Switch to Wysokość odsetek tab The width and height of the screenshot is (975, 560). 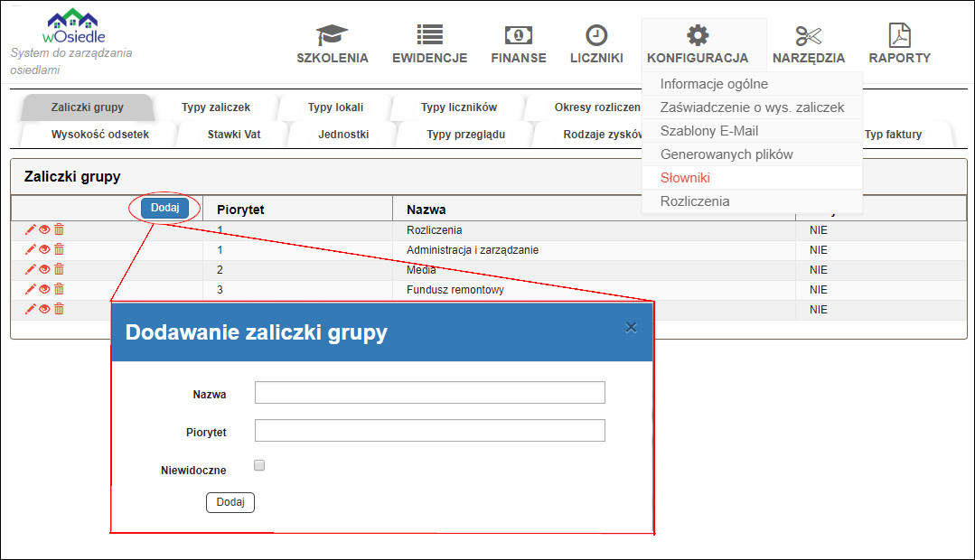point(99,135)
